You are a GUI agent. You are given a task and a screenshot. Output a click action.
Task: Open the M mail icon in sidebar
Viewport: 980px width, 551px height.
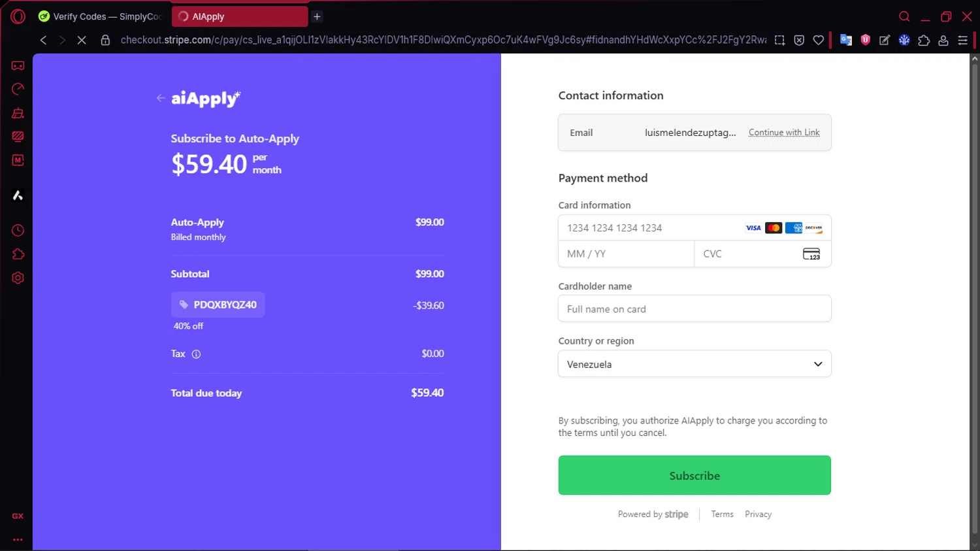[x=18, y=160]
